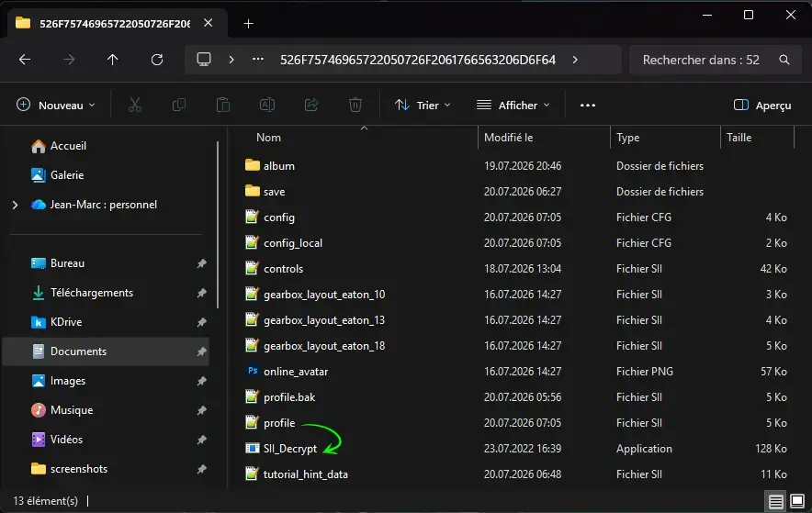Open Accueil in the navigation pane

pyautogui.click(x=59, y=146)
